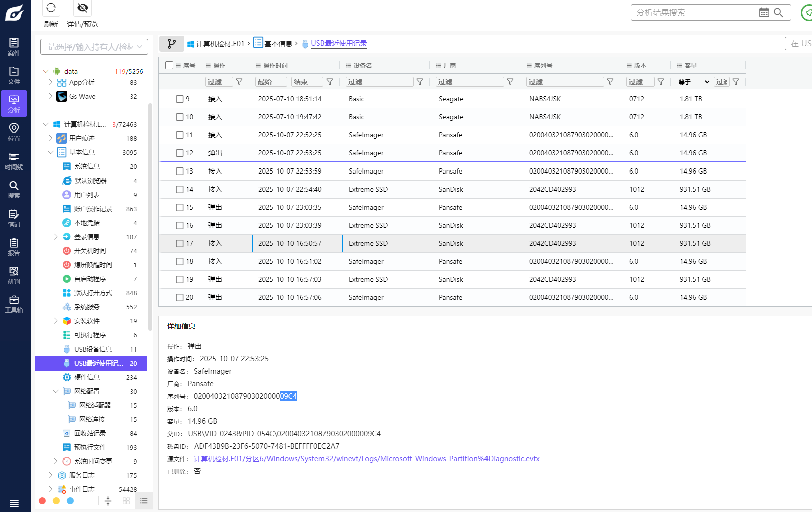The image size is (812, 512).
Task: Click the filter funnel icon under 操作 column
Action: (239, 82)
